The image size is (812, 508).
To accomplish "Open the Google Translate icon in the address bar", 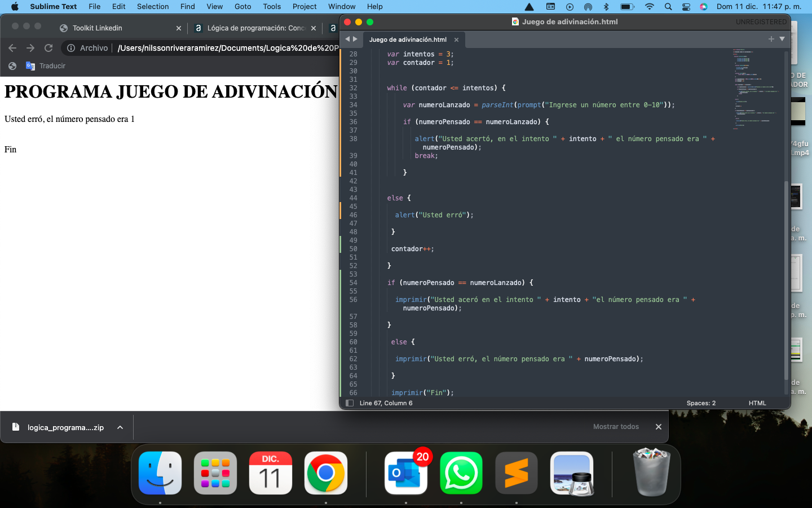I will (x=30, y=65).
